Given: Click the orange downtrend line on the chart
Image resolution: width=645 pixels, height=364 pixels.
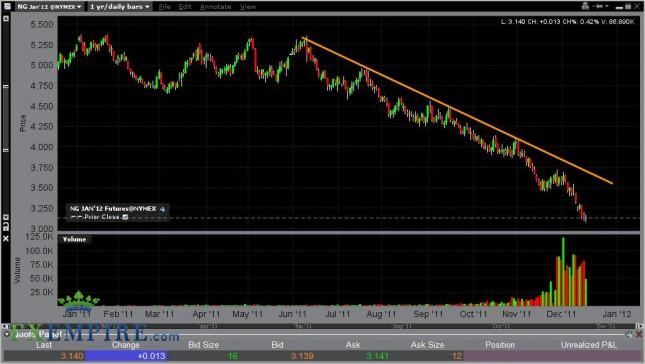Looking at the screenshot, I should click(457, 110).
